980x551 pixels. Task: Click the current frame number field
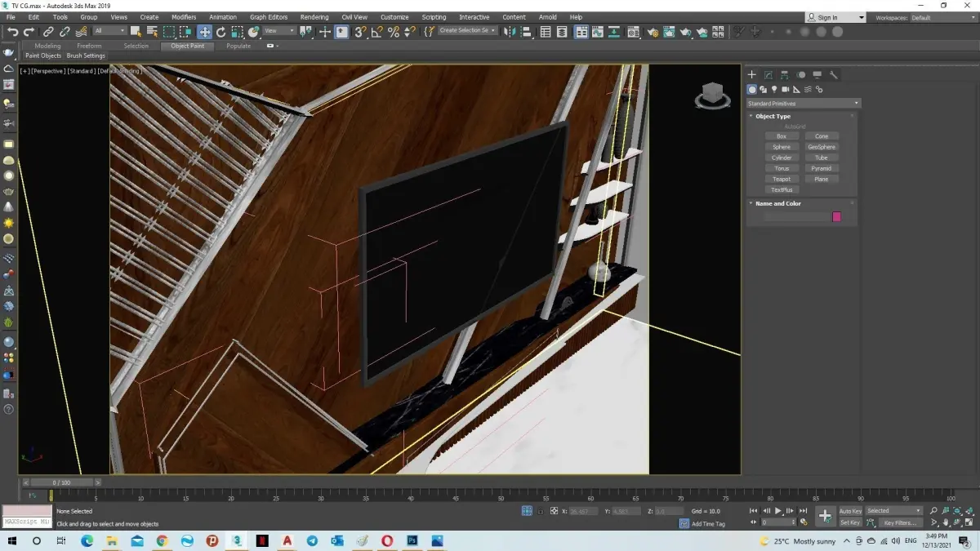coord(777,522)
